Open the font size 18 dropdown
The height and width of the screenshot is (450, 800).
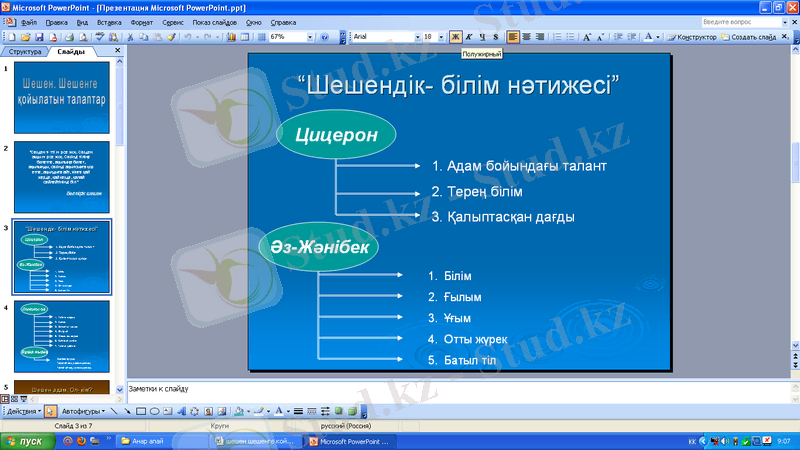click(x=441, y=37)
